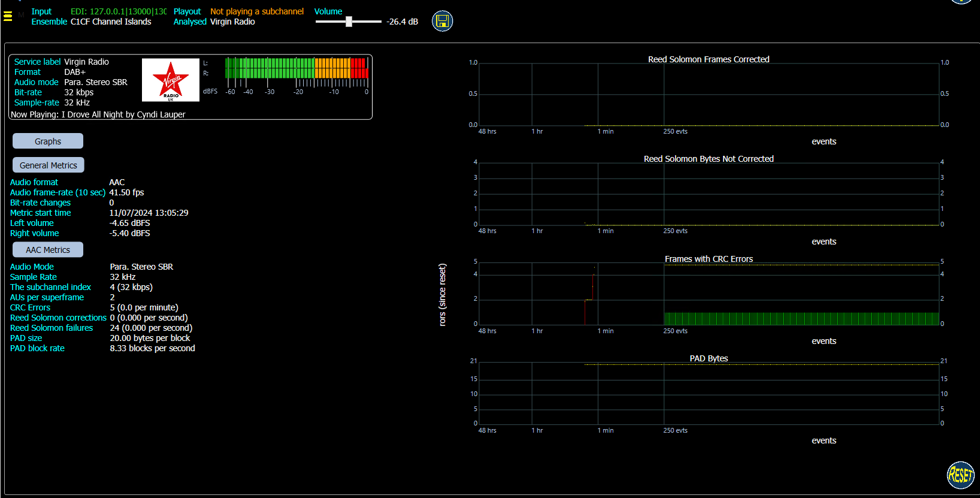Click the 32 kbps bit-rate value
Viewport: 980px width, 498px height.
click(x=79, y=92)
